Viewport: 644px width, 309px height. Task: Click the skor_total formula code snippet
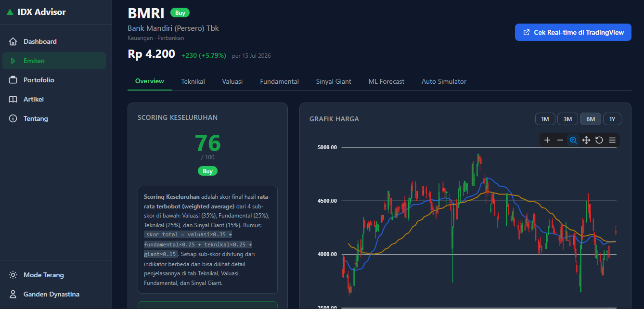tap(198, 244)
